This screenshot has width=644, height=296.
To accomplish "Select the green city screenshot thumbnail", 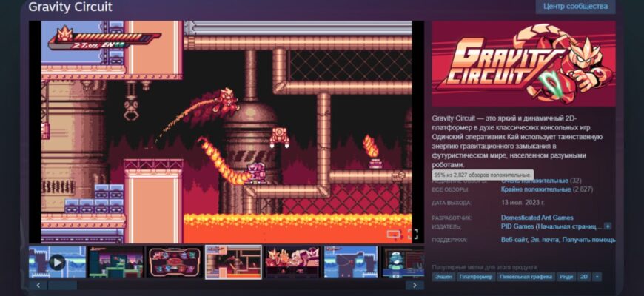I will click(x=116, y=262).
